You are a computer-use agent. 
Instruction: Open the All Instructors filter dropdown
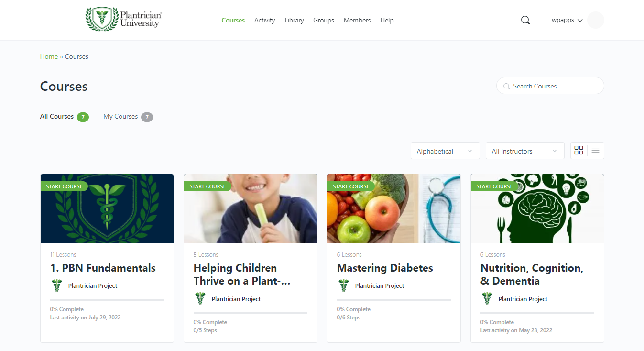(525, 151)
